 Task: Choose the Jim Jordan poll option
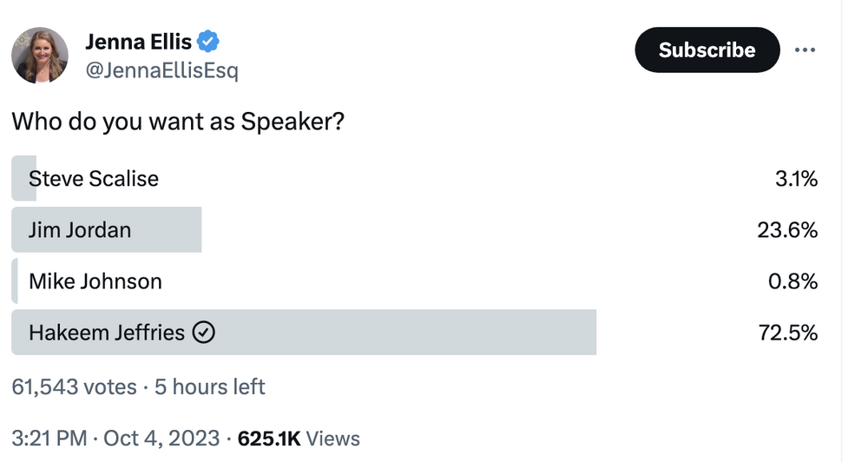tap(80, 230)
